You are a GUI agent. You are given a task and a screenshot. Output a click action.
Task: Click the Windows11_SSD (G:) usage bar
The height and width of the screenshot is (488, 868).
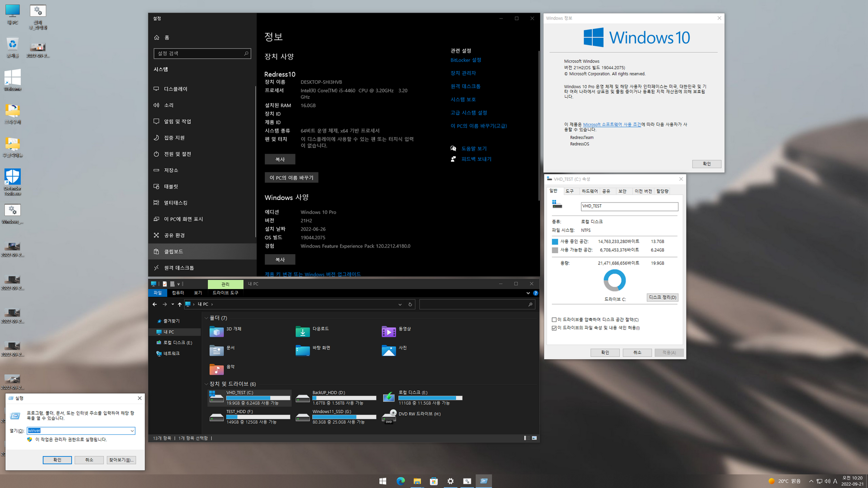click(344, 417)
